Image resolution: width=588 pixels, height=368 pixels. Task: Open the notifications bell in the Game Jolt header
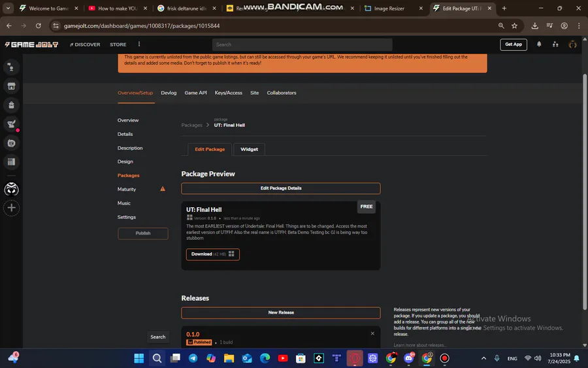click(x=539, y=44)
